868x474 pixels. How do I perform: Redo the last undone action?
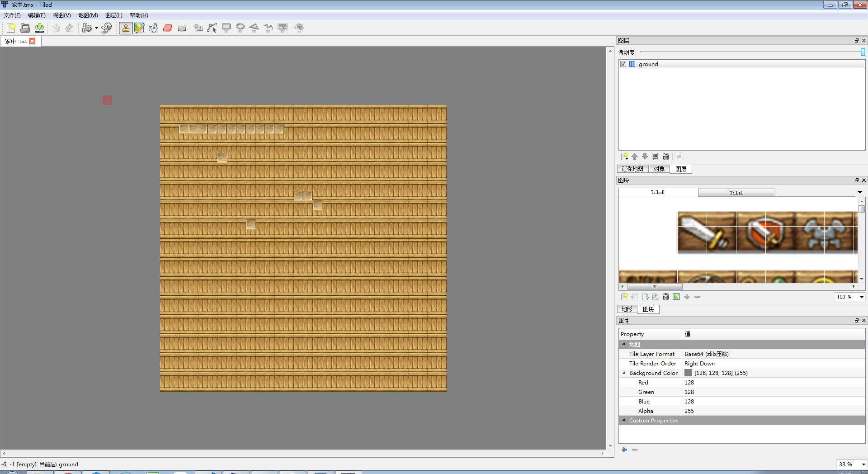(69, 28)
